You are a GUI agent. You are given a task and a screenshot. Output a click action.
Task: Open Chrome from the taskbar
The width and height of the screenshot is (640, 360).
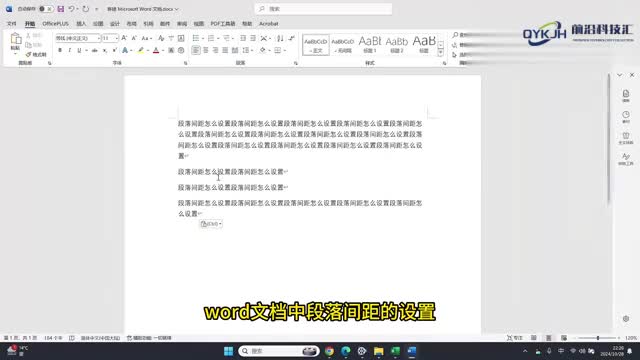click(329, 351)
